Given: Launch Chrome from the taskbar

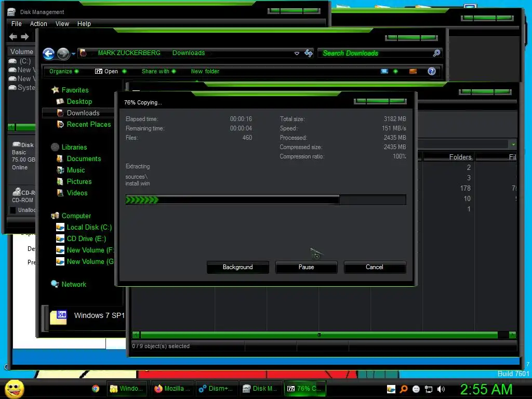Looking at the screenshot, I should 96,389.
